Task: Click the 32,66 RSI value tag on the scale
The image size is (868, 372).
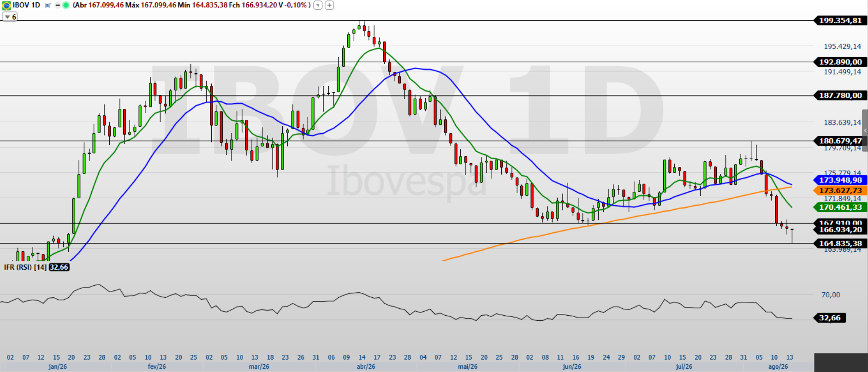Action: click(x=829, y=318)
